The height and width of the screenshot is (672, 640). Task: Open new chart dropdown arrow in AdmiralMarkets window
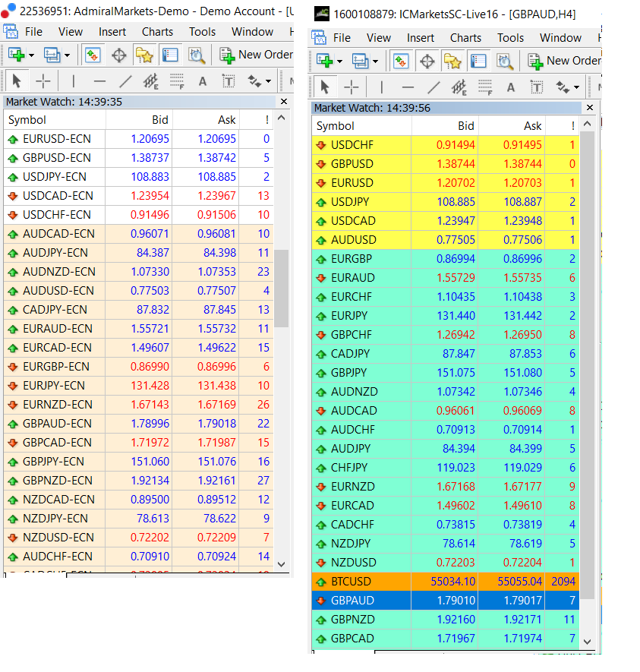(x=30, y=55)
